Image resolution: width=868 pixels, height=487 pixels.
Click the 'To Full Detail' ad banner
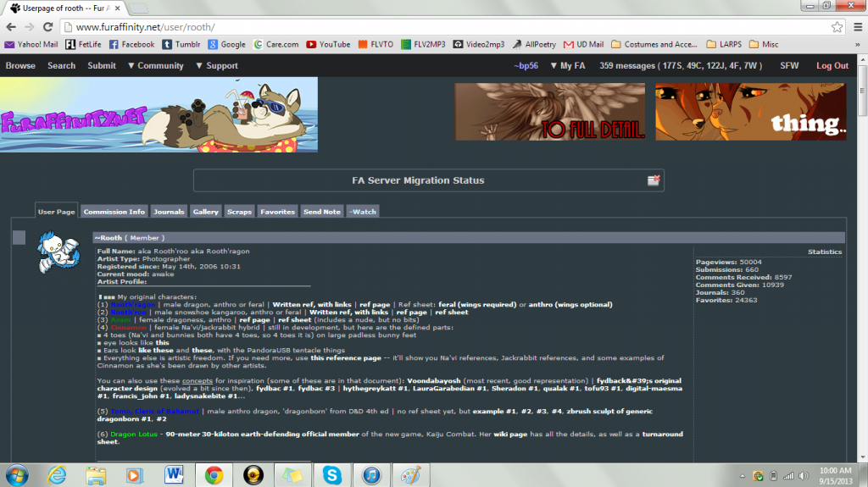click(549, 112)
